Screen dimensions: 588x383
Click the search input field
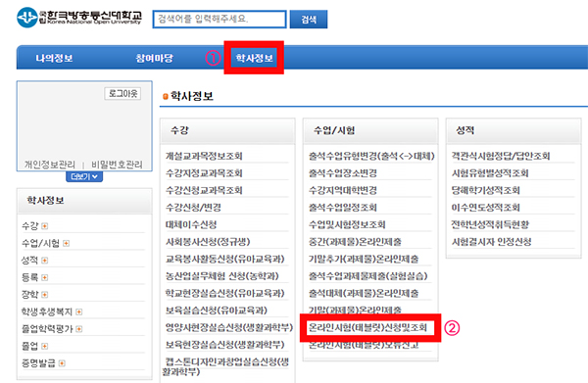pos(220,20)
